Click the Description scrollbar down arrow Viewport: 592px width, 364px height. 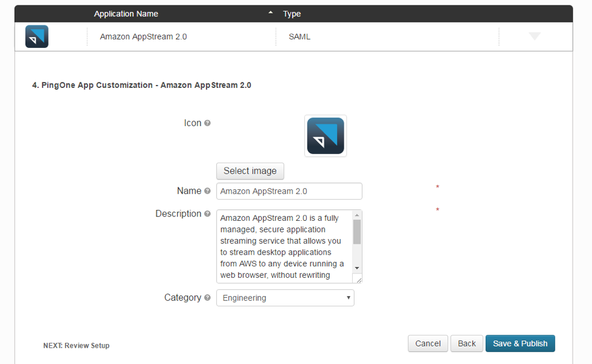point(357,268)
